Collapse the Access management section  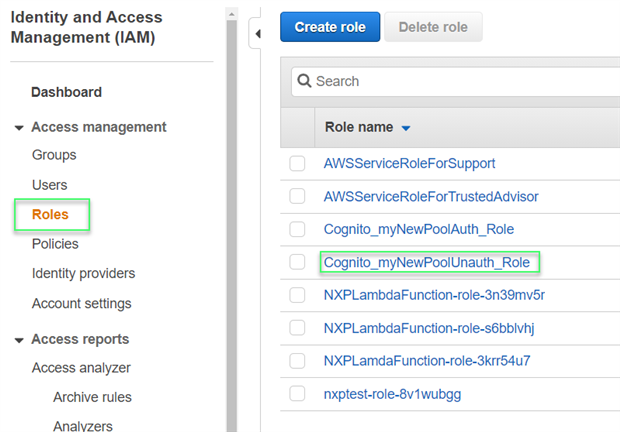coord(19,128)
